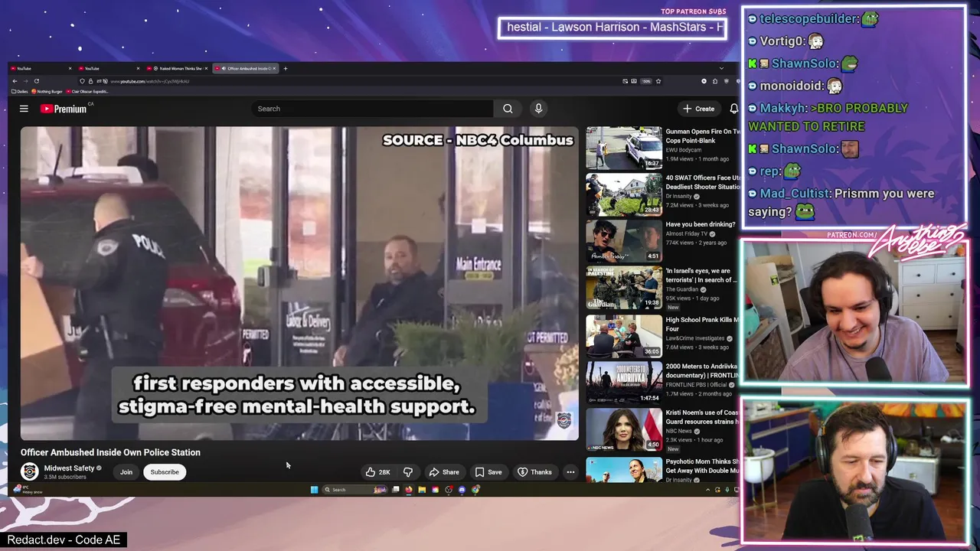Screen dimensions: 980x551
Task: Bookmark this page with star icon
Action: (x=658, y=80)
